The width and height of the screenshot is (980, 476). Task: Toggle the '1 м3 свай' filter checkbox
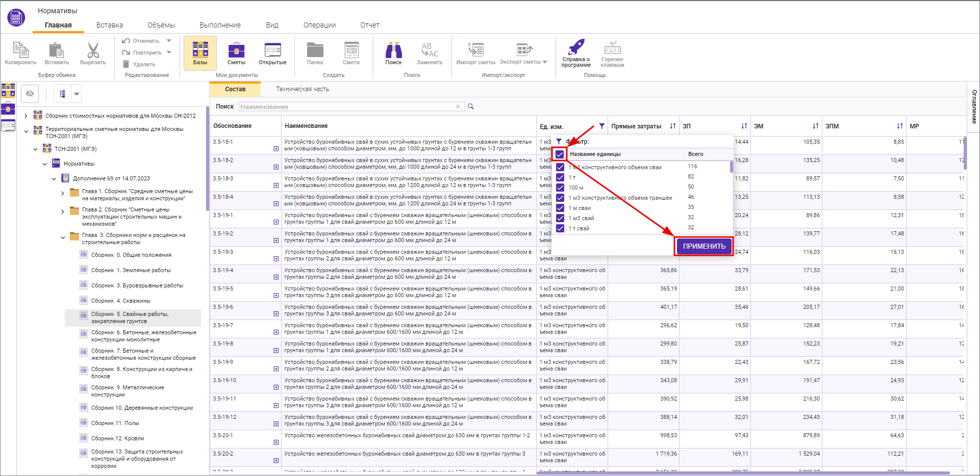pos(560,218)
